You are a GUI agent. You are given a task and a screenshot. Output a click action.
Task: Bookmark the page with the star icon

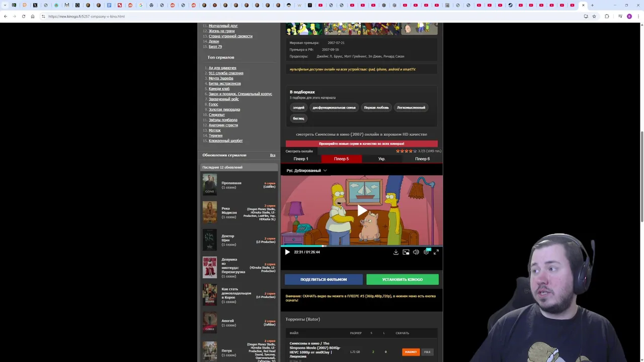coord(594,16)
